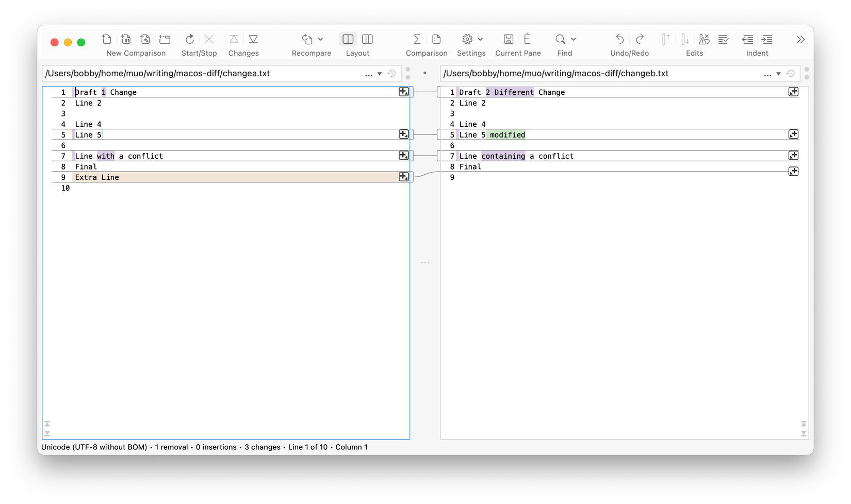Click the Redo arrow icon

(640, 40)
